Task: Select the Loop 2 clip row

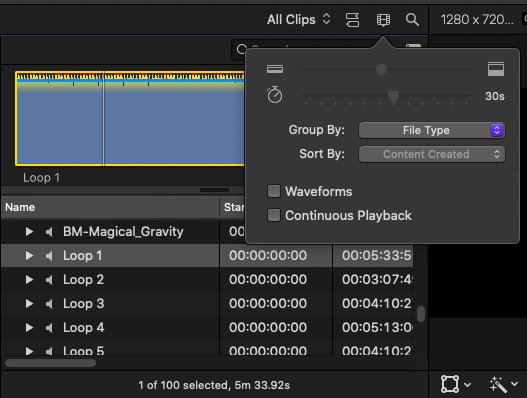Action: click(207, 280)
